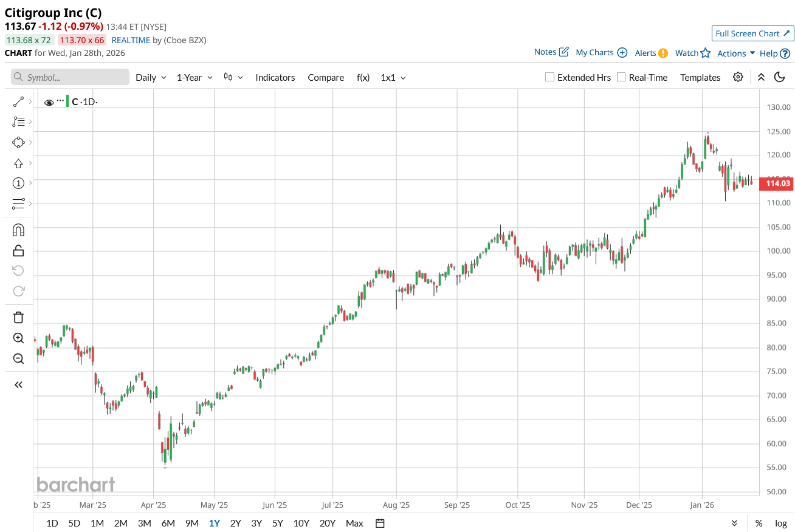Open the Daily interval dropdown
This screenshot has width=795, height=532.
[x=151, y=77]
